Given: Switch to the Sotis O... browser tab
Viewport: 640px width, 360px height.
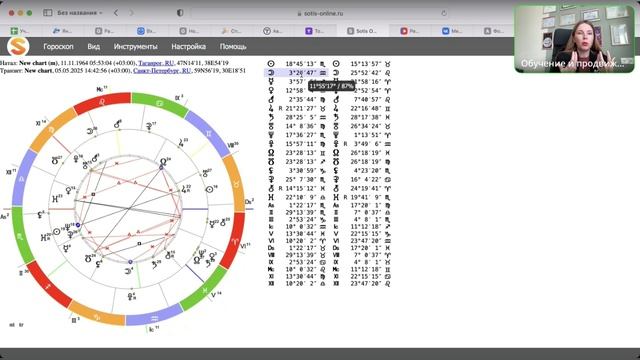Looking at the screenshot, I should 362,31.
